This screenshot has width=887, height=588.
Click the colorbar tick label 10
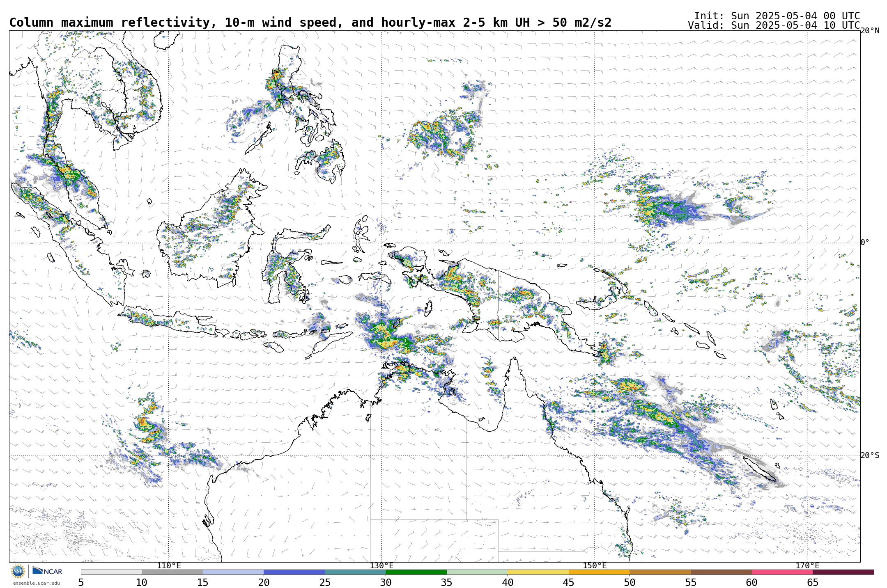pyautogui.click(x=142, y=582)
